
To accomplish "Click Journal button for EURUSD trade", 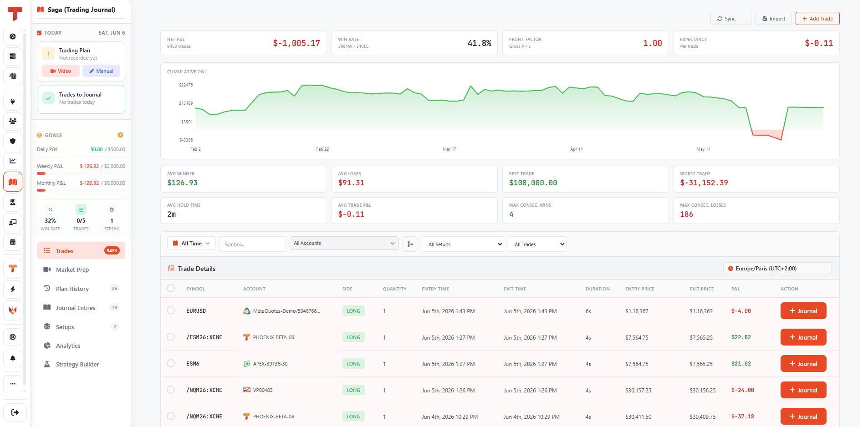I will [x=803, y=311].
